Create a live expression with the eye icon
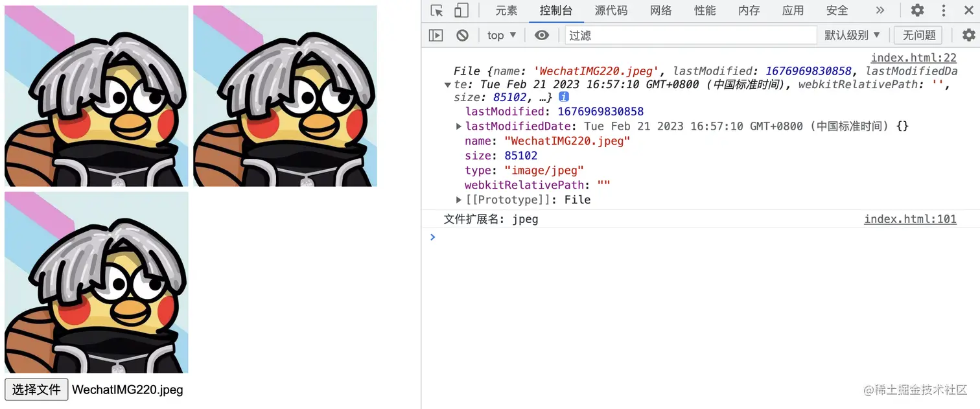980x409 pixels. (541, 35)
